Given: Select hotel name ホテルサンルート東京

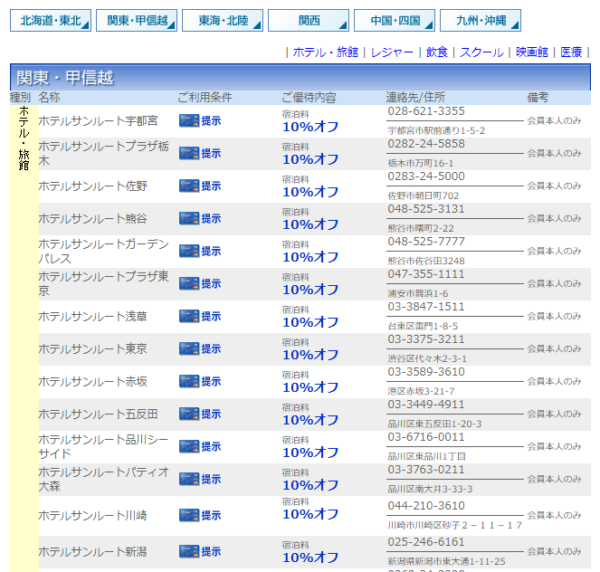Looking at the screenshot, I should 93,349.
